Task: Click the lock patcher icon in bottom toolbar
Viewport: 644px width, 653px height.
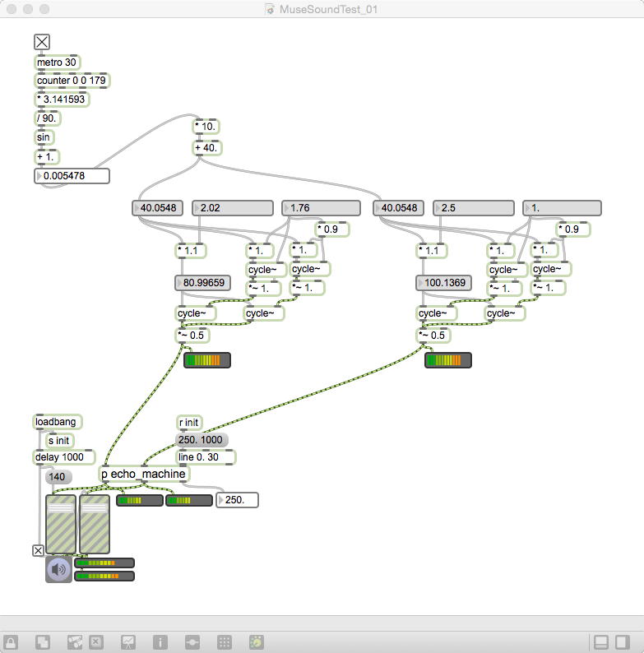Action: coord(11,641)
